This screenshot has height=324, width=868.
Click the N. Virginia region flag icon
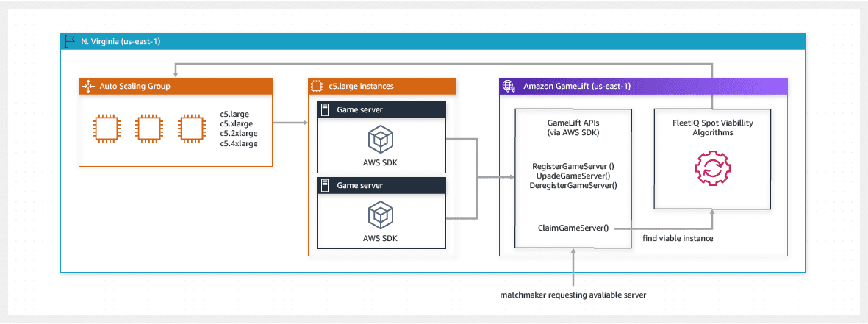click(69, 41)
